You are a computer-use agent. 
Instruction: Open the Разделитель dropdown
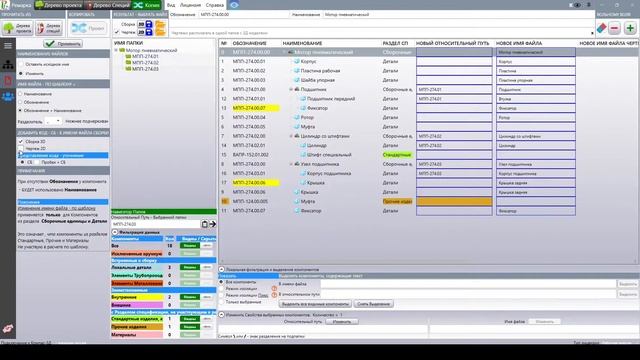(x=53, y=121)
